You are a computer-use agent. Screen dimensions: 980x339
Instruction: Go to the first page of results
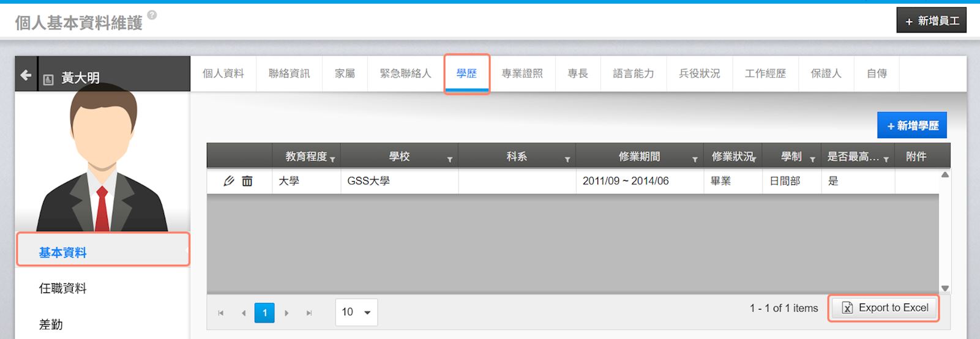221,313
